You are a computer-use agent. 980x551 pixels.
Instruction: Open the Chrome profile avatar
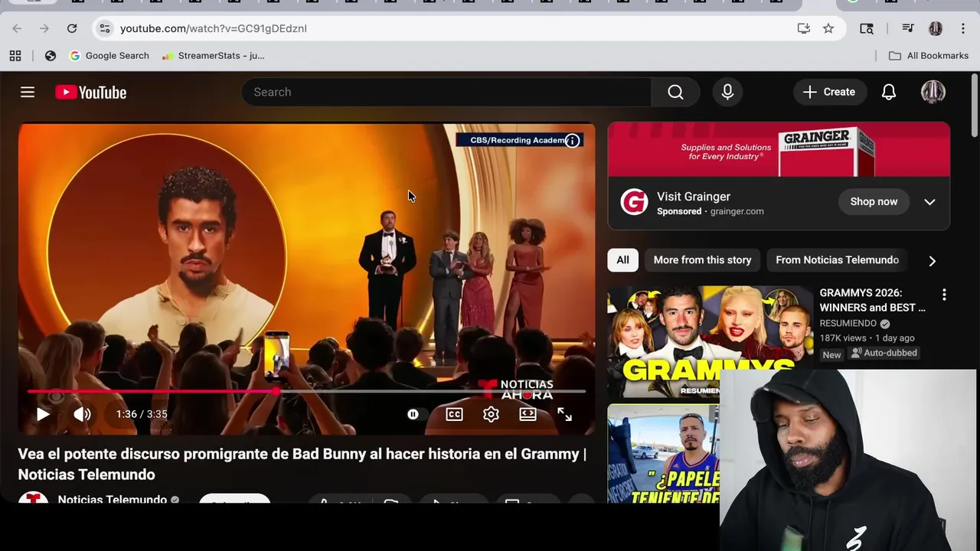tap(936, 28)
